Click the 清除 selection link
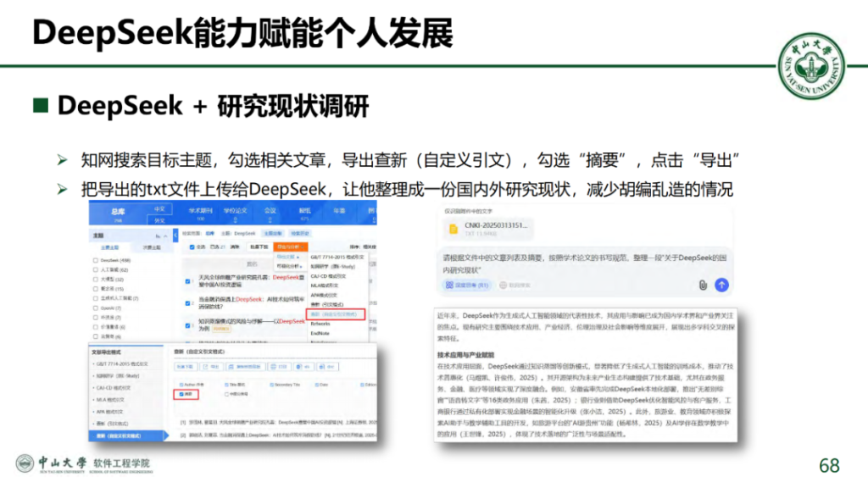 [x=235, y=247]
